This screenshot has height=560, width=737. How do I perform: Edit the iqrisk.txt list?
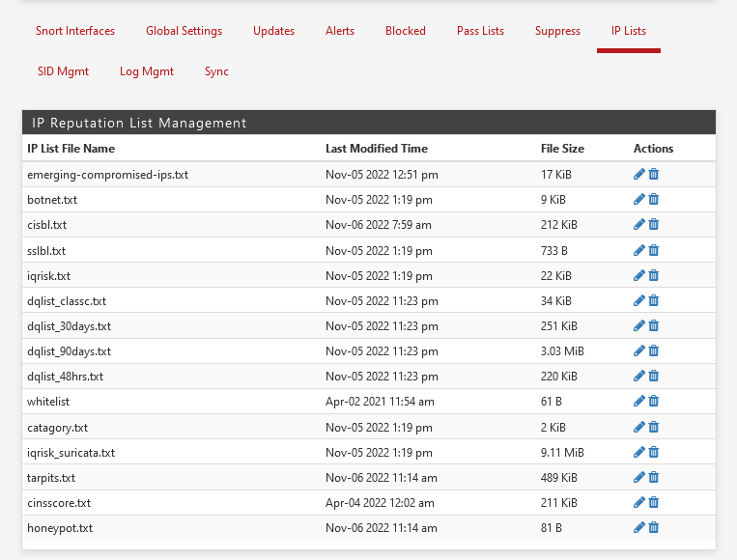[638, 275]
